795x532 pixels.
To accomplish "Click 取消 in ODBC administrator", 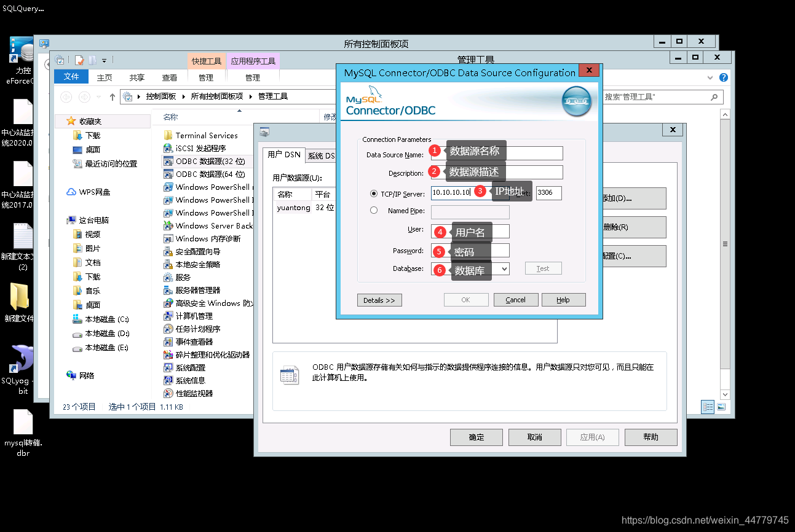I will [534, 437].
